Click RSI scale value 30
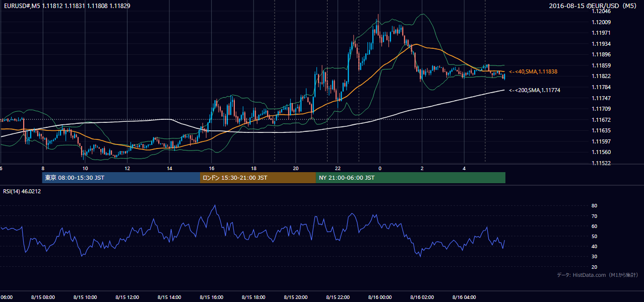644x302 pixels. [595, 257]
